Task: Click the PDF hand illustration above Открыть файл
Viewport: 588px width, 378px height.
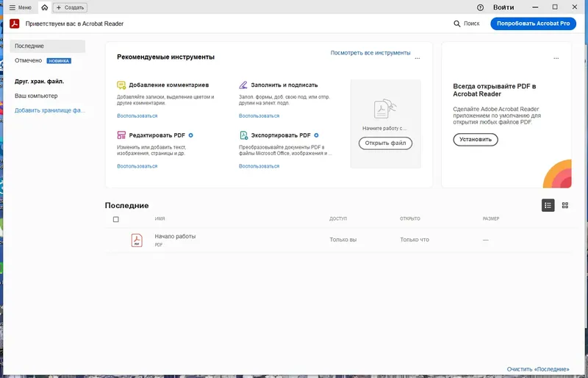Action: tap(385, 109)
